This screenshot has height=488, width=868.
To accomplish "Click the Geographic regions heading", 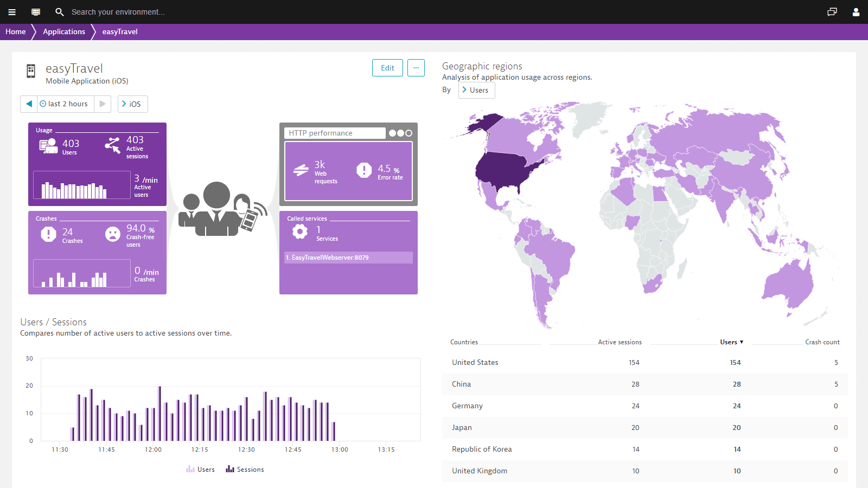I will point(482,66).
